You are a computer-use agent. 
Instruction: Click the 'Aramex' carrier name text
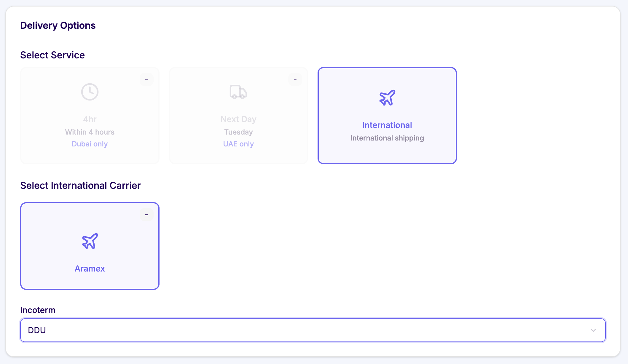(x=90, y=269)
